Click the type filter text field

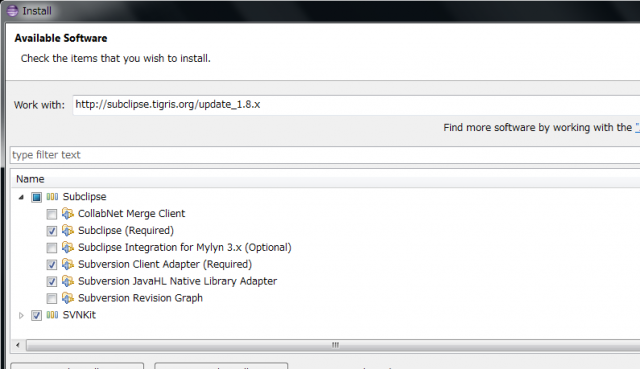(x=325, y=155)
